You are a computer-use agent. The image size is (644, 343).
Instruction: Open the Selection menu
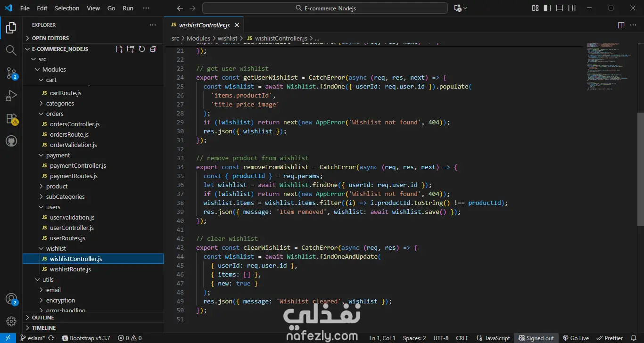pos(67,8)
